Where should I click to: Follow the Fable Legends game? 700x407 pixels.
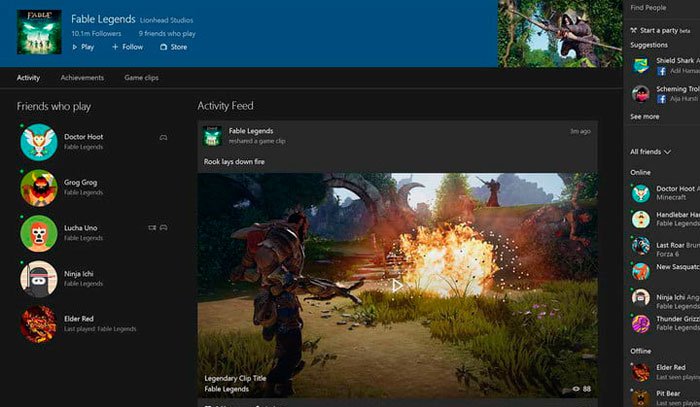point(127,47)
